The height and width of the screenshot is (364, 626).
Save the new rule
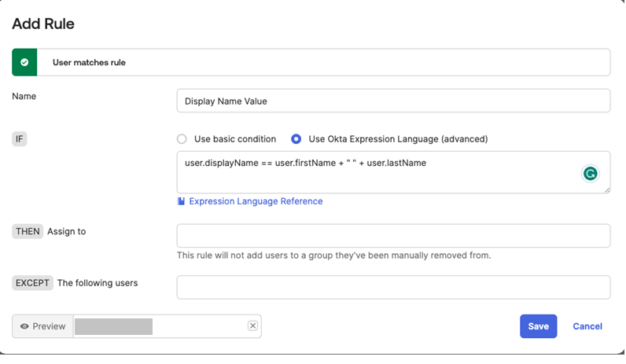coord(538,326)
